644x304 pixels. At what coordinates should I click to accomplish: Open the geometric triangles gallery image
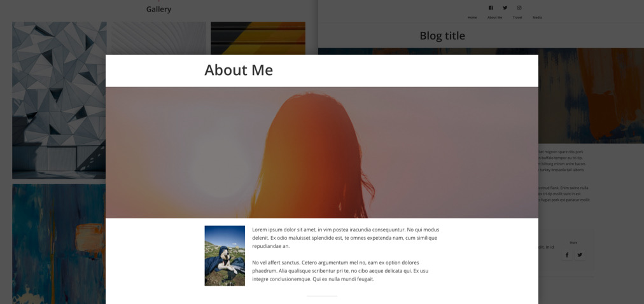[59, 100]
